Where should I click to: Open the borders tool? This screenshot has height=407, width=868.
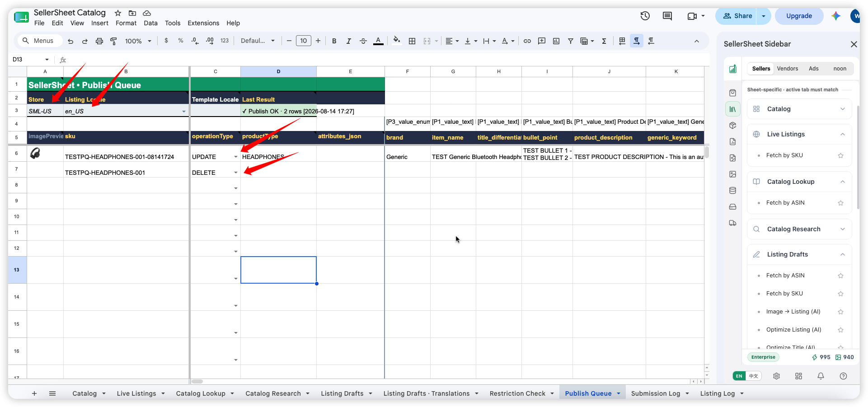412,41
